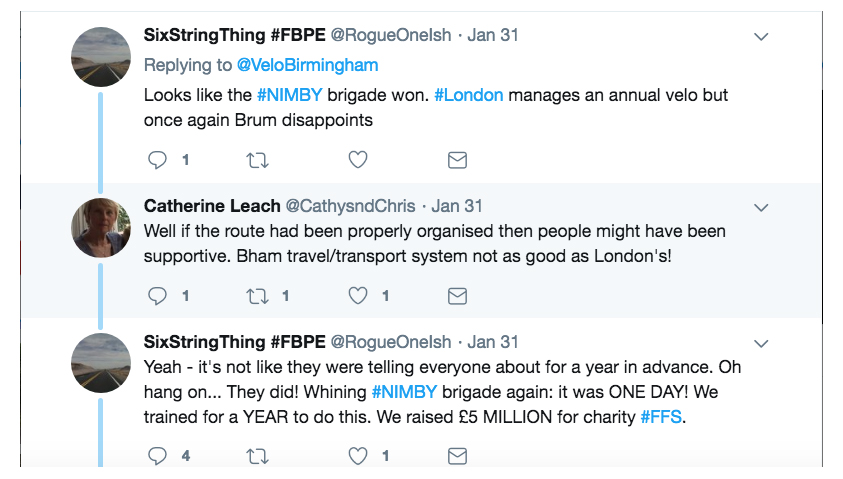This screenshot has width=843, height=479.
Task: Expand options chevron on first tweet
Action: click(x=761, y=37)
